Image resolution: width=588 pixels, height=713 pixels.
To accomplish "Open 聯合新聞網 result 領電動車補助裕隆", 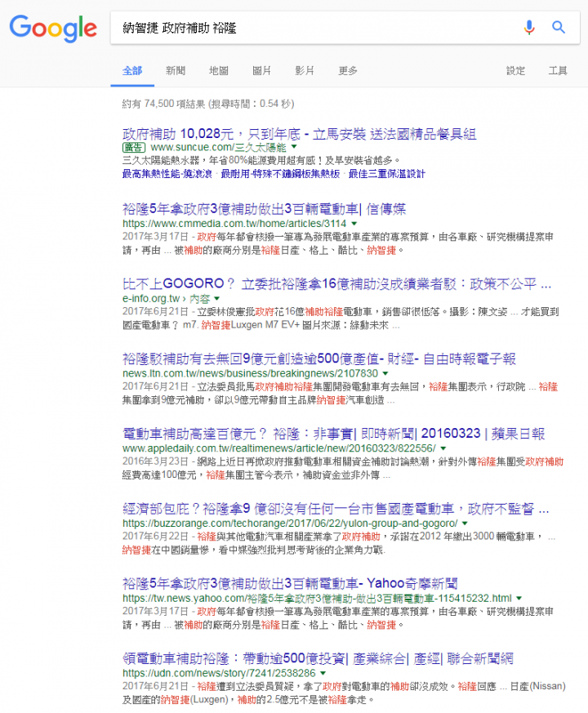I will (318, 658).
